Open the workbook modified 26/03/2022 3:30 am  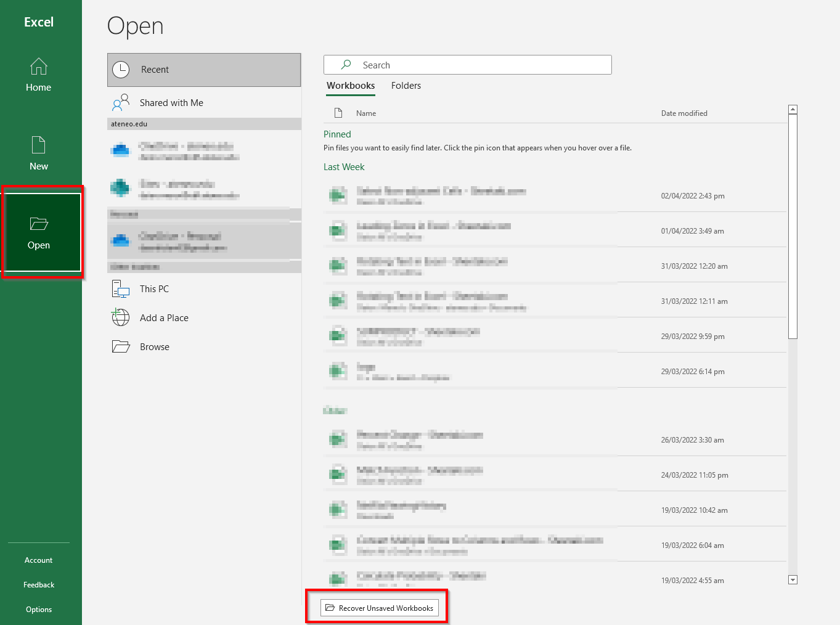click(x=555, y=440)
